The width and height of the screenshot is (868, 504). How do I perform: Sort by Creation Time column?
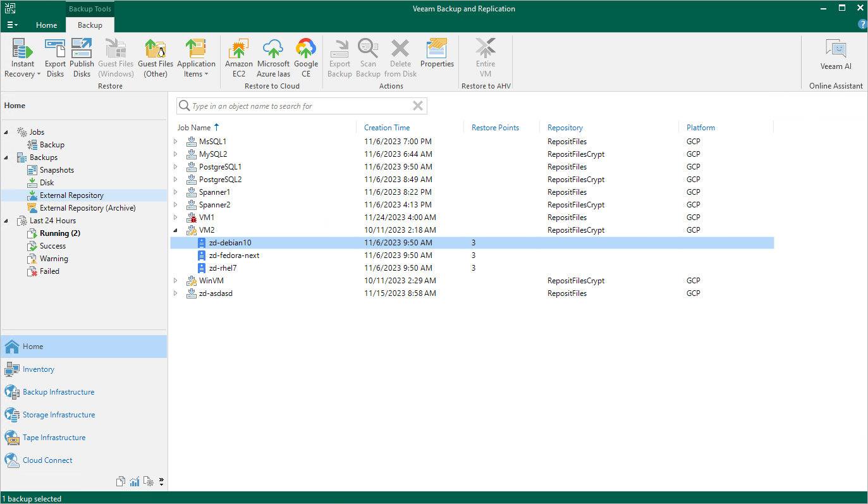tap(387, 128)
